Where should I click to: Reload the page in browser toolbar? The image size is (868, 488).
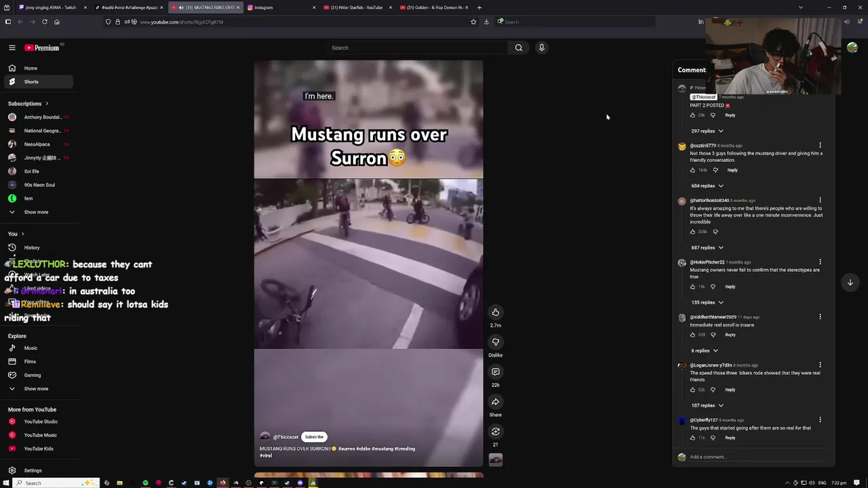click(x=45, y=22)
